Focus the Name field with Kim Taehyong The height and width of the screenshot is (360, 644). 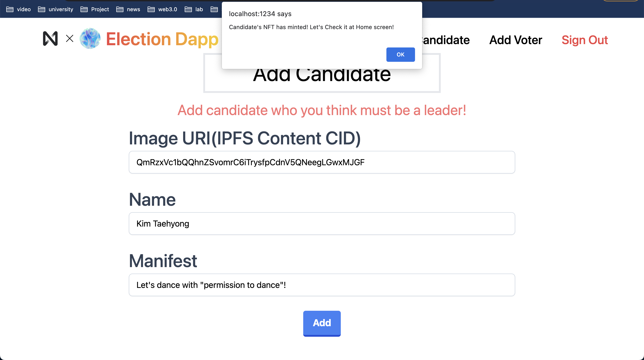[x=322, y=224]
